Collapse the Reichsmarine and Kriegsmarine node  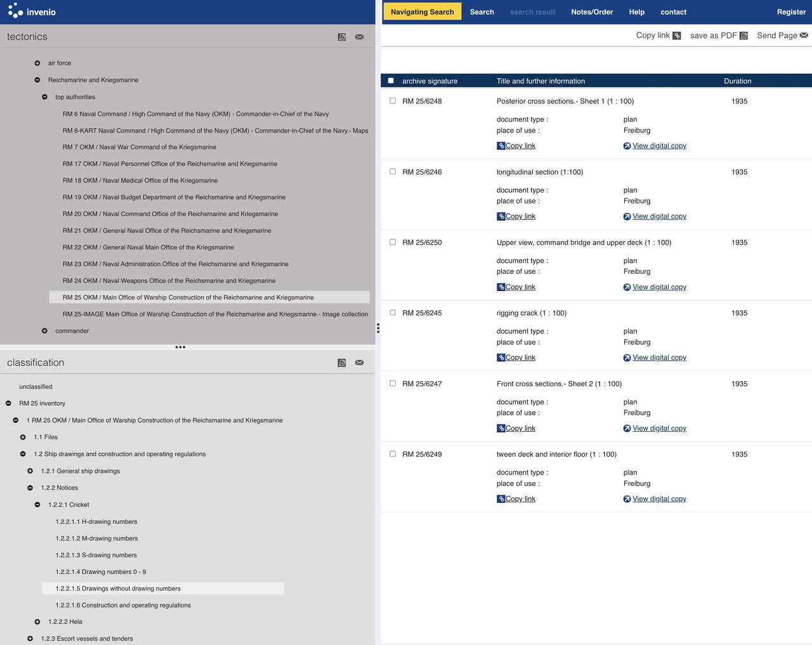point(37,80)
